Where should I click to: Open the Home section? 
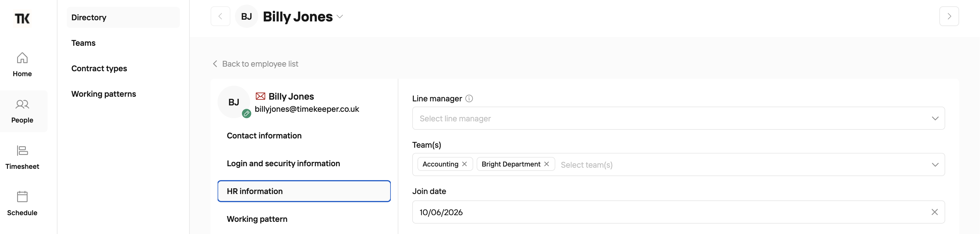22,65
